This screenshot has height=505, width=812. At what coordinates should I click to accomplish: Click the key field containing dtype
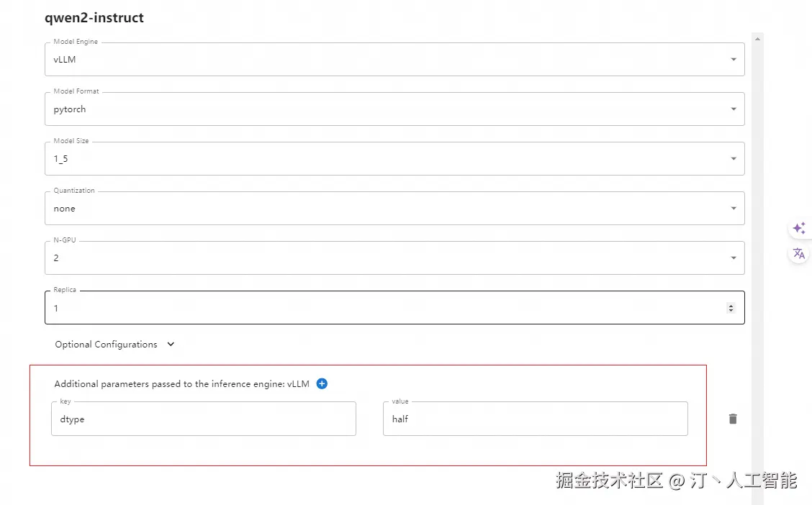coord(204,419)
